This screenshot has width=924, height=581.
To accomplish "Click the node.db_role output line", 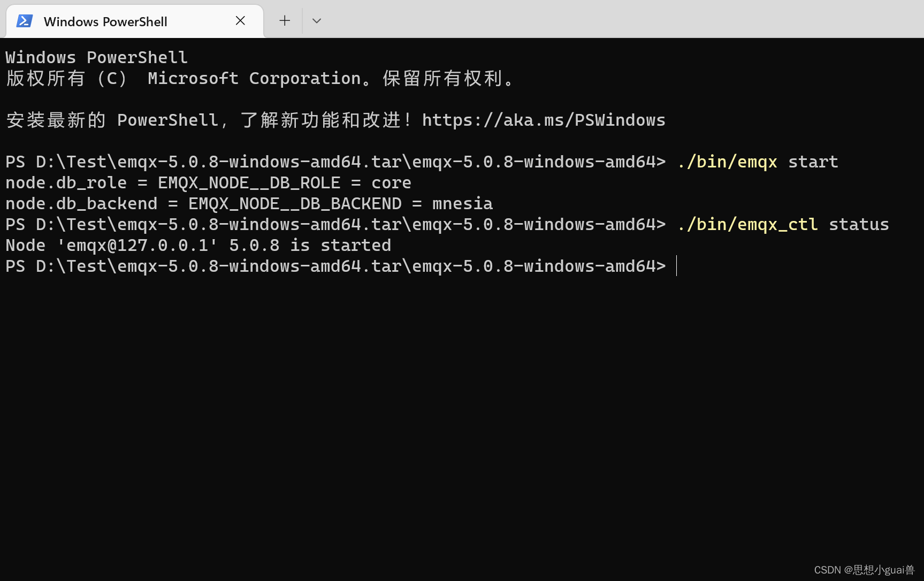I will click(x=208, y=182).
